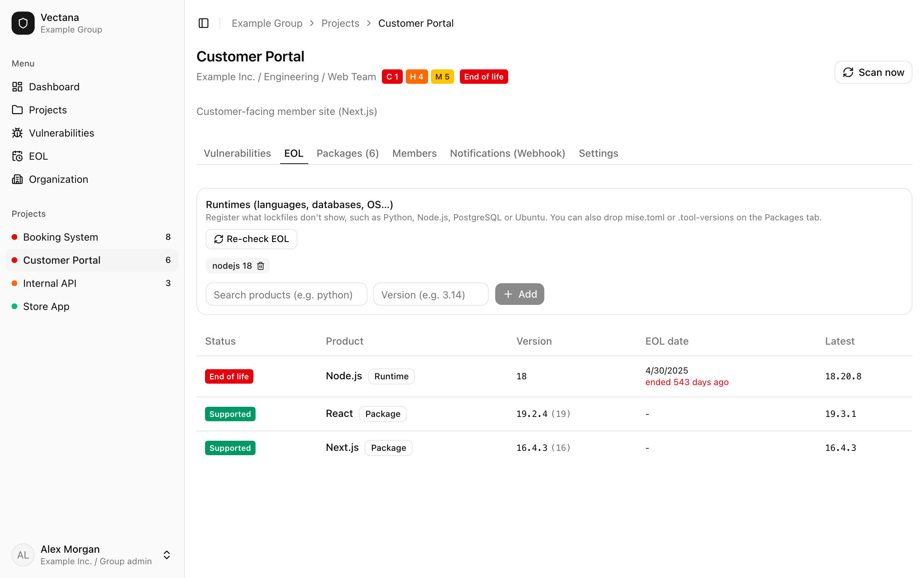Click the Add runtime button
The height and width of the screenshot is (578, 924).
[519, 294]
